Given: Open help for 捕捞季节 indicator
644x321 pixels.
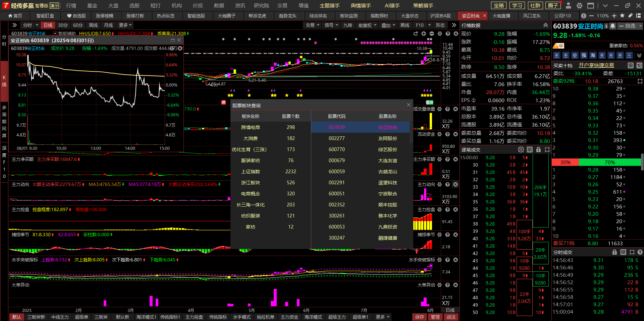Looking at the screenshot, I should tap(447, 235).
